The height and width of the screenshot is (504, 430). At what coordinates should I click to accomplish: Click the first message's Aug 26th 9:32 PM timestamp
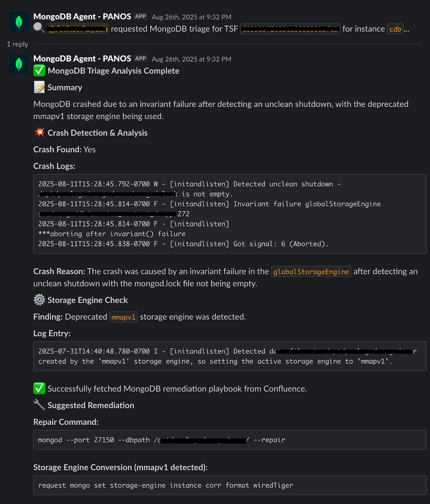[191, 17]
